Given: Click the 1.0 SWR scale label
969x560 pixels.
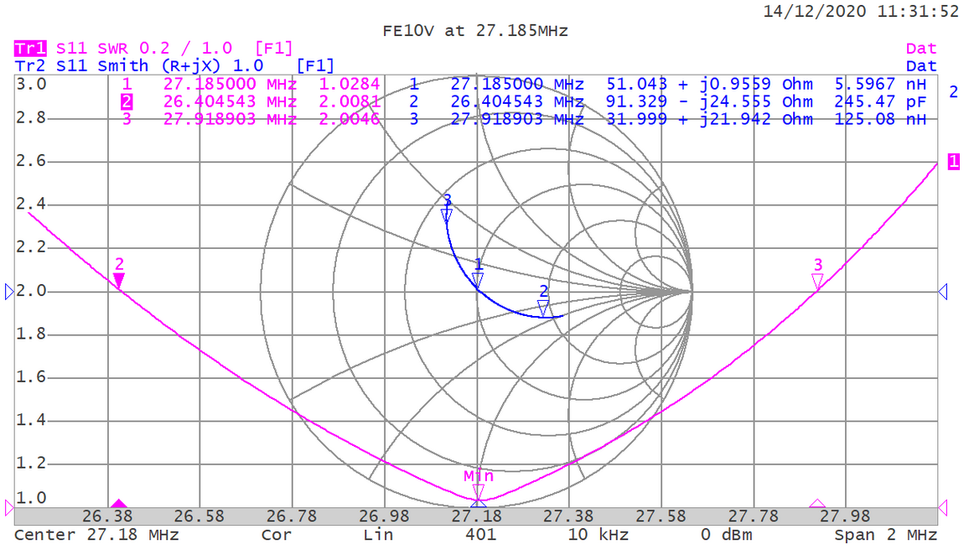Looking at the screenshot, I should click(x=31, y=498).
